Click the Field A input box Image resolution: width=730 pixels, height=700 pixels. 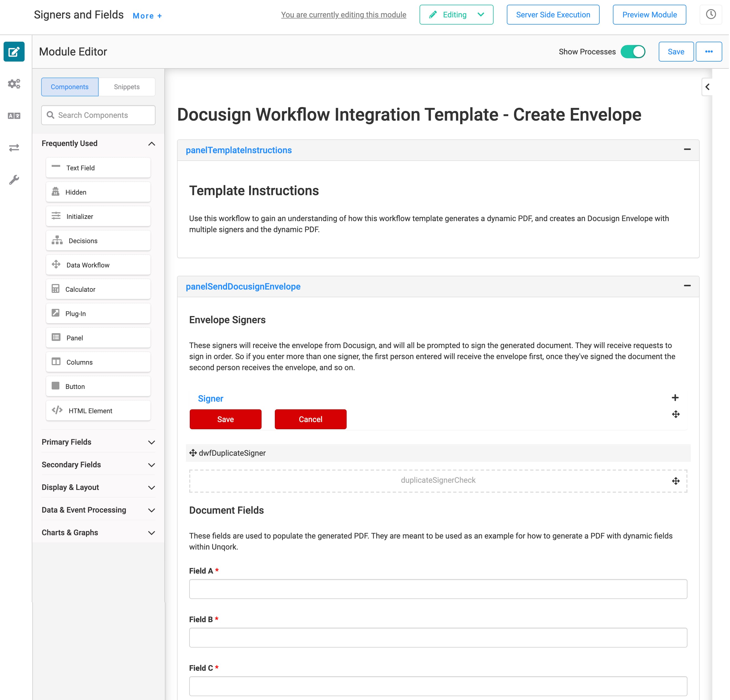pyautogui.click(x=438, y=589)
